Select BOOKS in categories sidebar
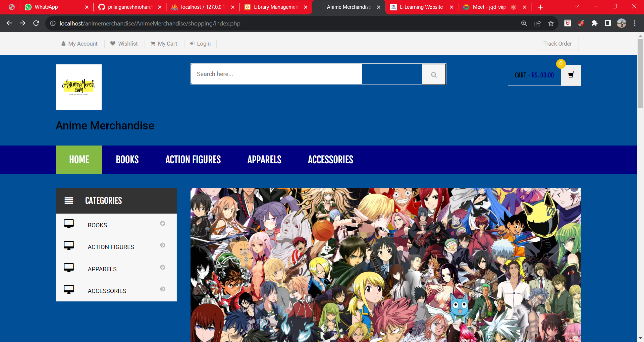644x342 pixels. coord(98,225)
